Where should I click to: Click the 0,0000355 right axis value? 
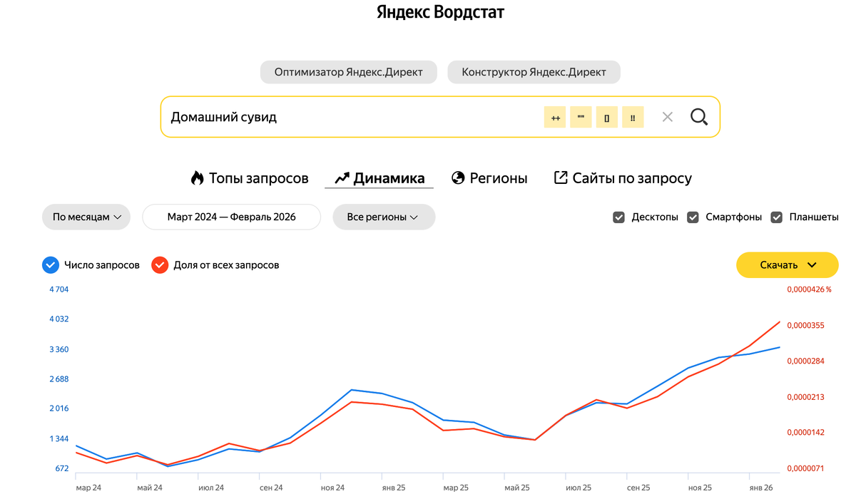tap(805, 326)
